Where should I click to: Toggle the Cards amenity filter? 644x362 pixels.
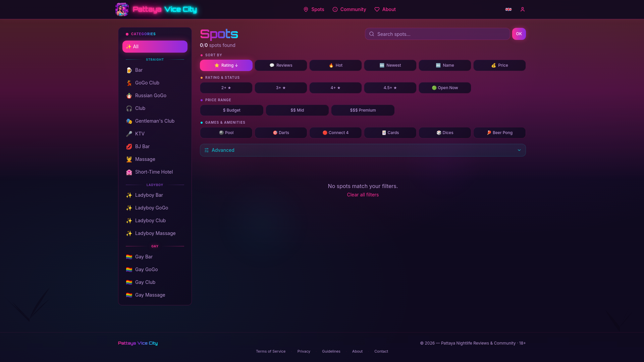[x=390, y=133]
